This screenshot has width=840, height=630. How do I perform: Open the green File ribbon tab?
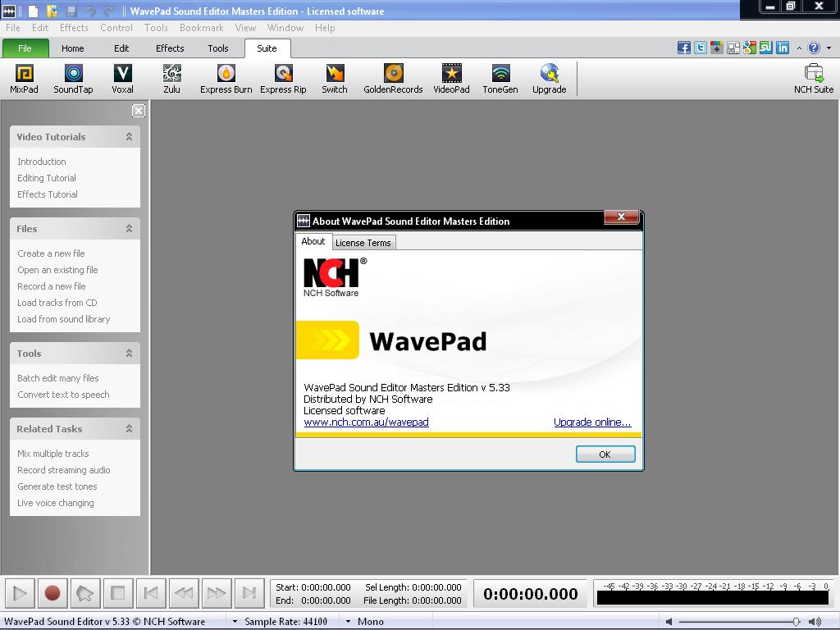25,48
